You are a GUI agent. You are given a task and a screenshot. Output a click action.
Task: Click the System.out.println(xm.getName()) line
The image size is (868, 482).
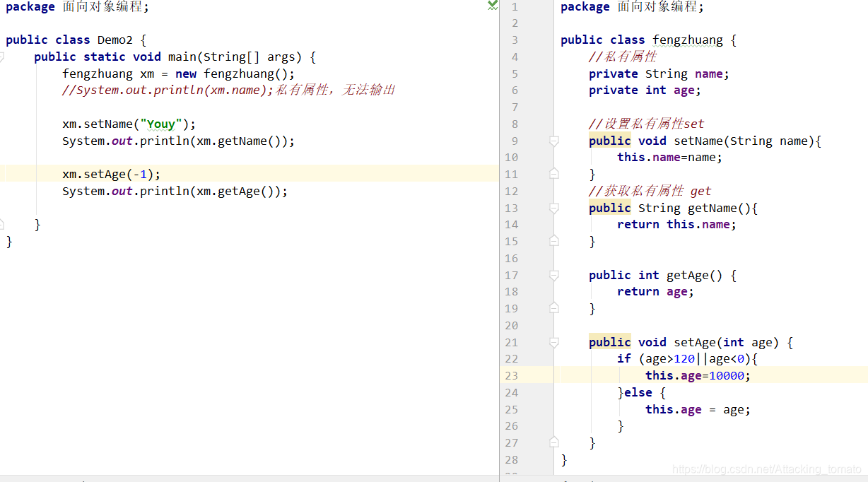pyautogui.click(x=178, y=141)
